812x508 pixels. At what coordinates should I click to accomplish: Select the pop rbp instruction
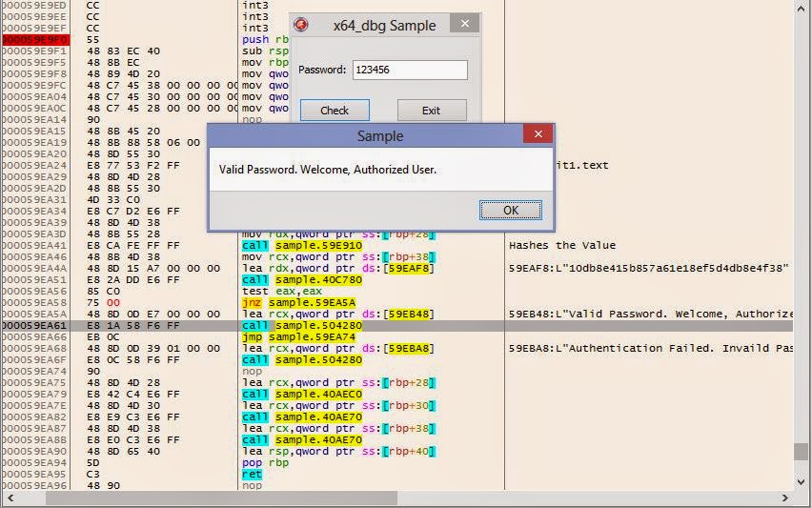(262, 462)
